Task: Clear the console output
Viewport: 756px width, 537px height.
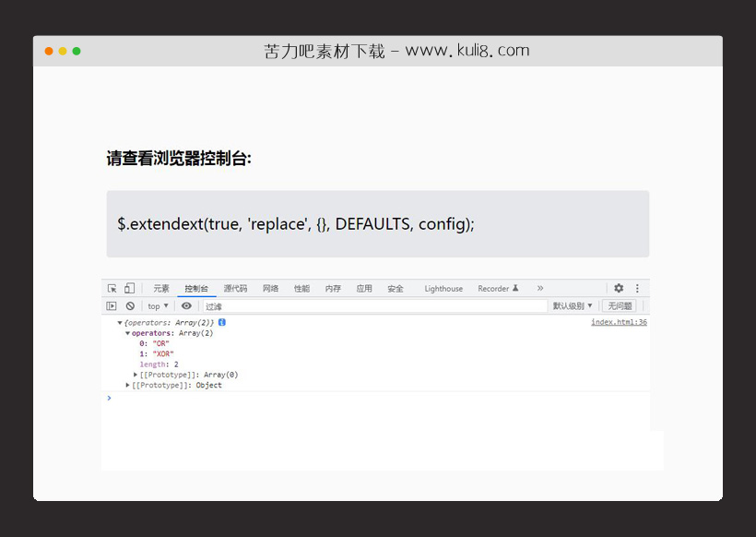Action: [129, 306]
